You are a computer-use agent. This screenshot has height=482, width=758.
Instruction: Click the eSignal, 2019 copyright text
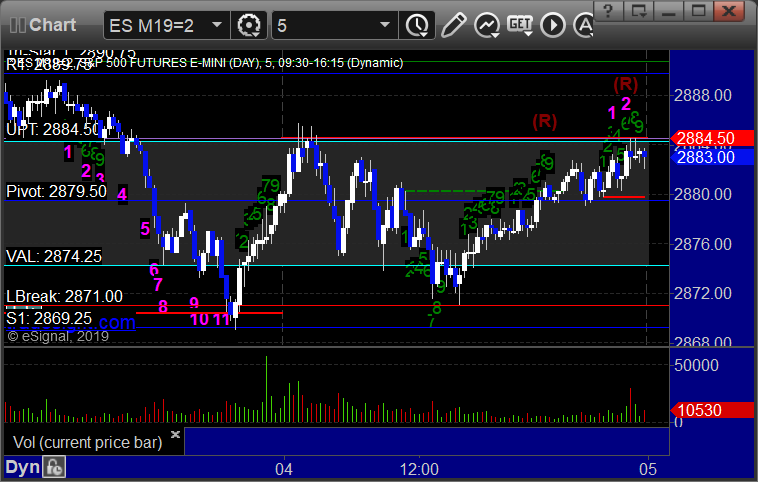click(x=58, y=336)
